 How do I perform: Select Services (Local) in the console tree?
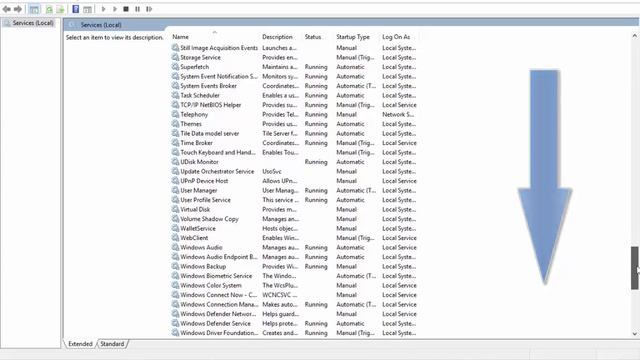pyautogui.click(x=33, y=23)
